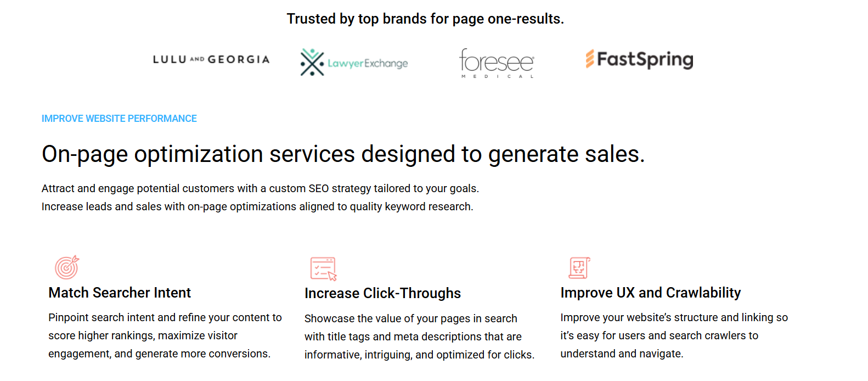
Task: Select the Improve UX and Crawlability heading
Action: [650, 293]
